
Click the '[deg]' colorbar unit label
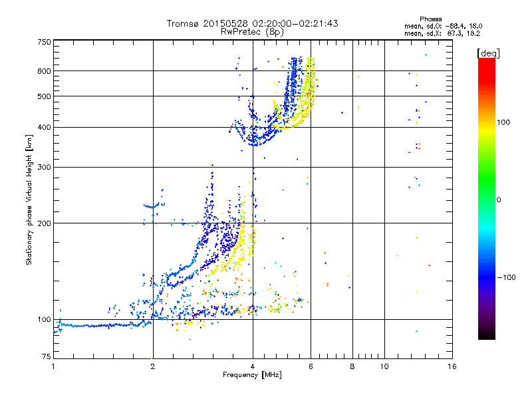pyautogui.click(x=488, y=53)
